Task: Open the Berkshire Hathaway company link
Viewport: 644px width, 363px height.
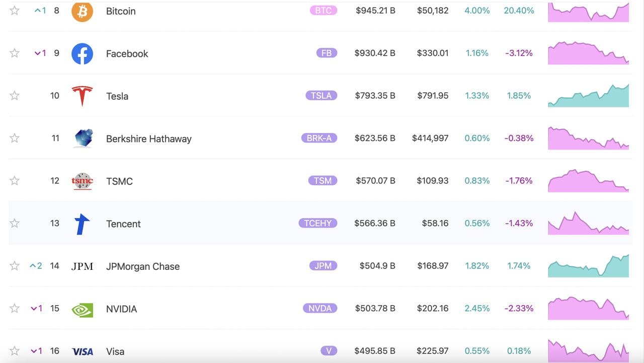Action: click(x=148, y=139)
